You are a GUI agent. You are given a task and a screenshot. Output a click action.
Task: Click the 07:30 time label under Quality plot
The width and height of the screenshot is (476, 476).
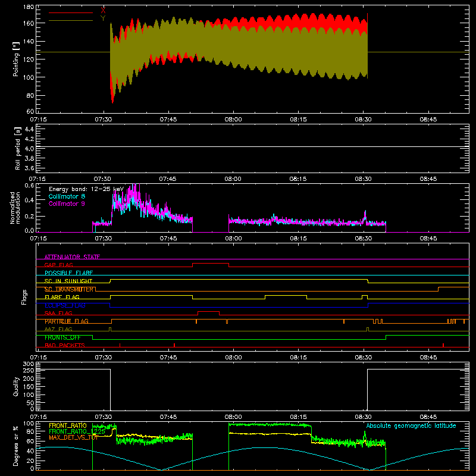click(103, 417)
